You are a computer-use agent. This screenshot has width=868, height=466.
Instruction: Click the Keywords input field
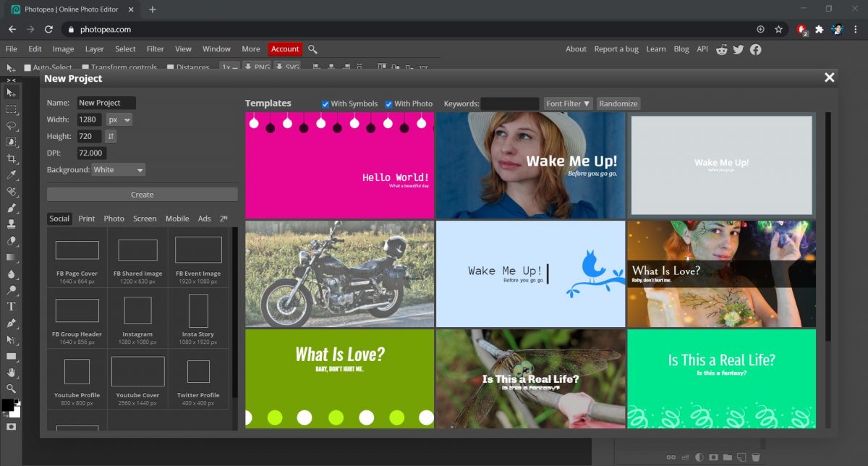tap(510, 103)
